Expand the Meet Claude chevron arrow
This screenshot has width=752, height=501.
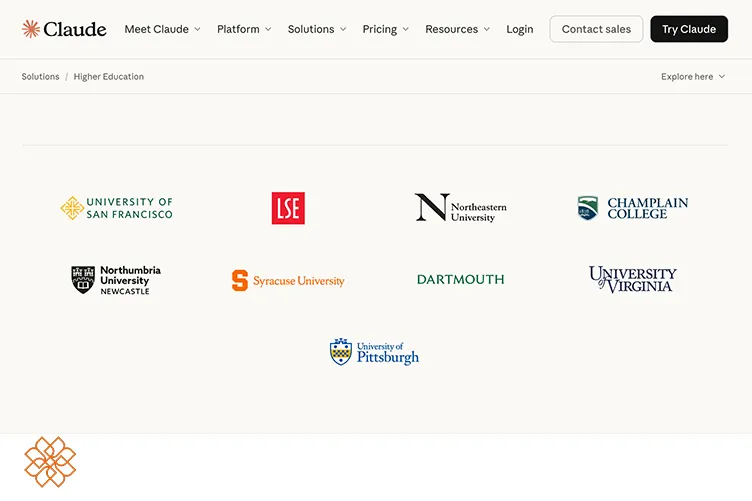click(x=197, y=29)
